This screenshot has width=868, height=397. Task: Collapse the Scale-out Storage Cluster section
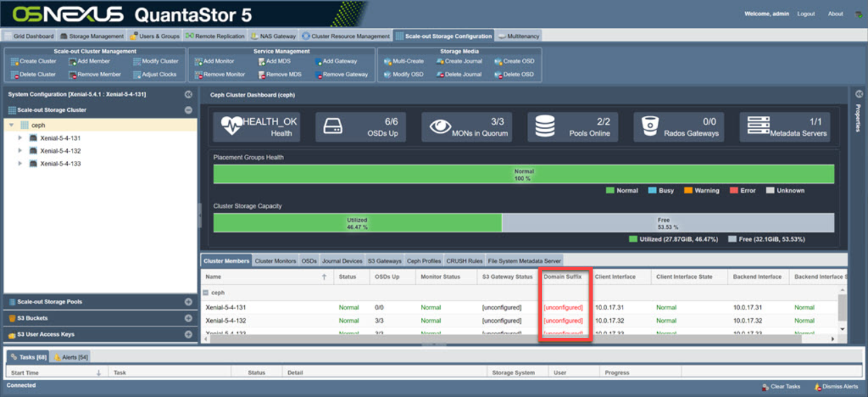pyautogui.click(x=189, y=110)
